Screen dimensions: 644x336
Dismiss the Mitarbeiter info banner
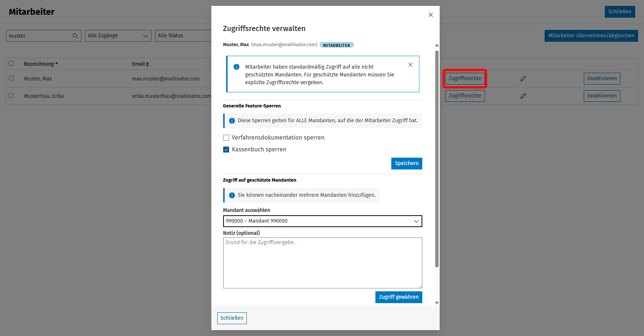click(x=410, y=65)
